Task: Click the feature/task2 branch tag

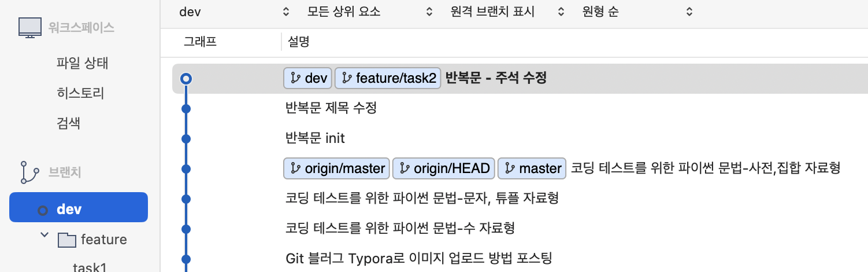Action: click(x=388, y=78)
